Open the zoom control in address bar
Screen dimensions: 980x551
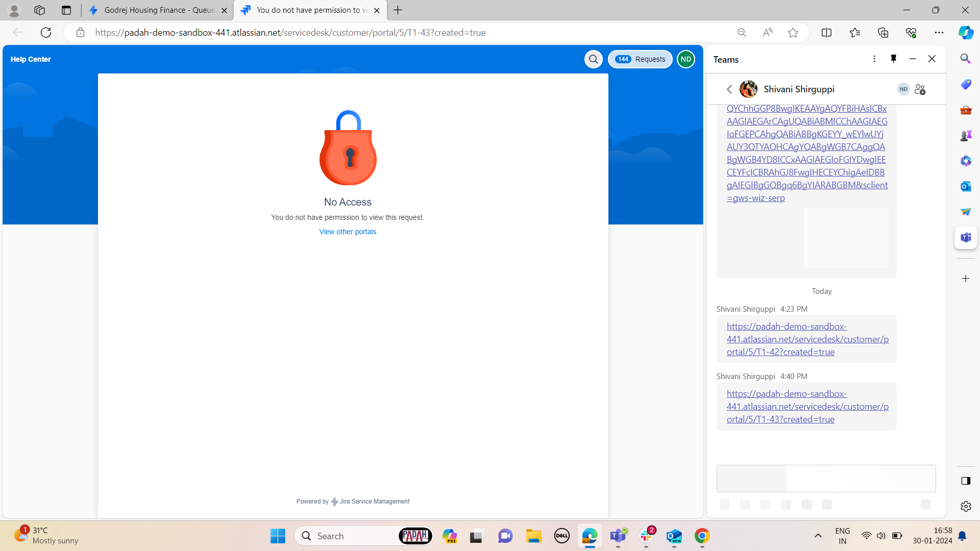[x=742, y=33]
